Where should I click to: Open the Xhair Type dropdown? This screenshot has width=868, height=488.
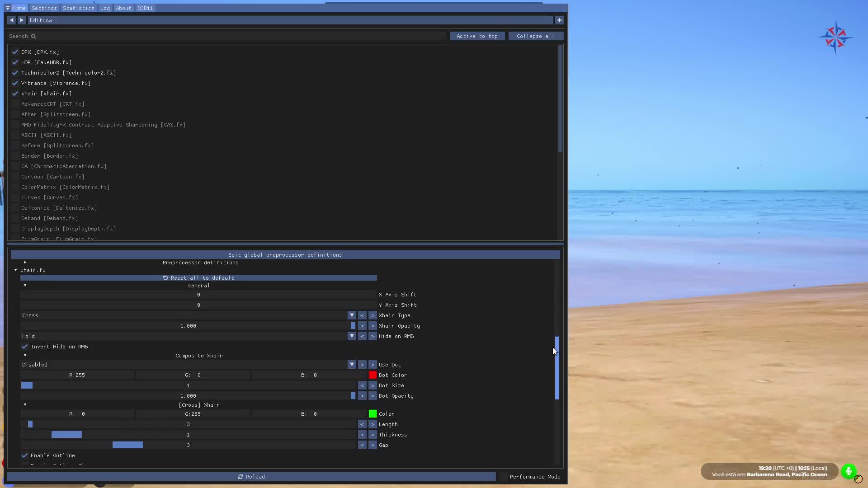352,315
